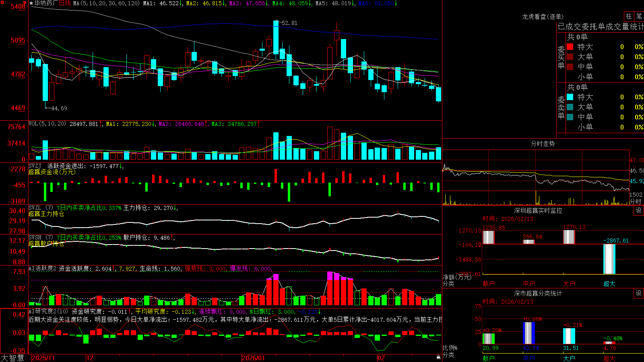Click the MA(5,10,20,30,60,120) indicator label
This screenshot has height=362, width=644.
[107, 3]
